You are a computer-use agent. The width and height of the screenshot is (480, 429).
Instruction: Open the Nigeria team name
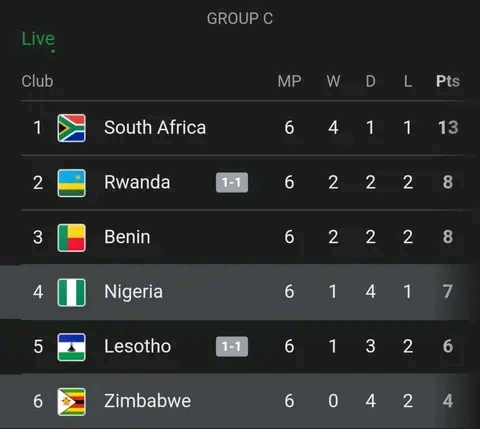[x=133, y=292]
